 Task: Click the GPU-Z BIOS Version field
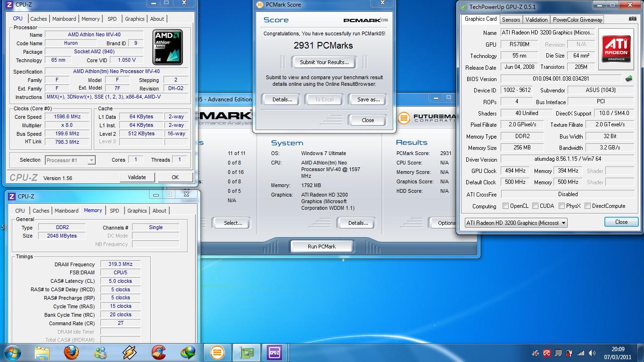click(561, 79)
